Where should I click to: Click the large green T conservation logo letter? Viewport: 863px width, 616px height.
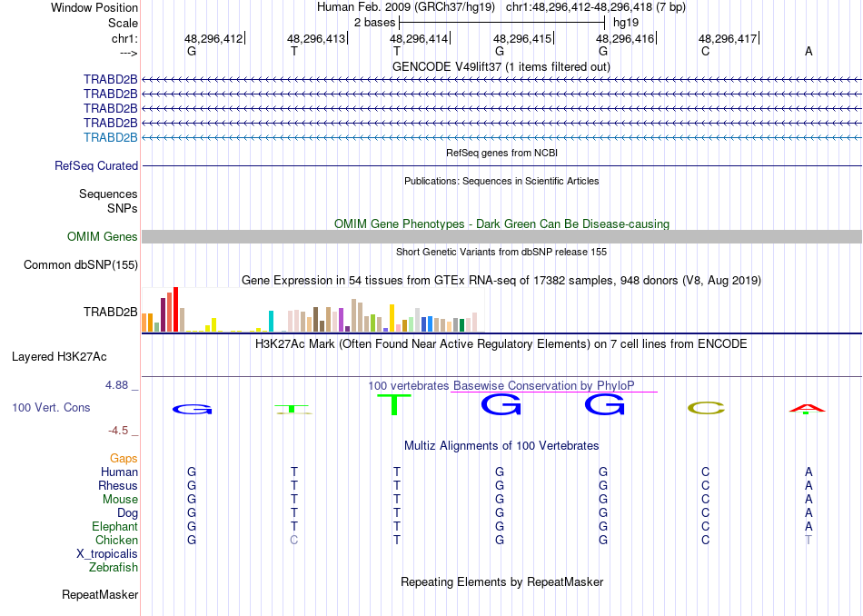click(394, 404)
